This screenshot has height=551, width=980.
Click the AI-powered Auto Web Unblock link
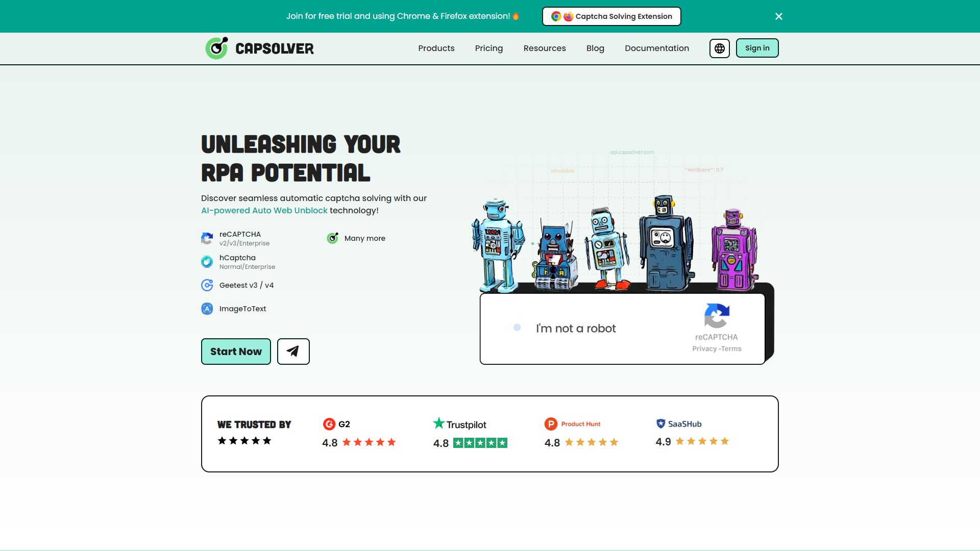coord(264,210)
